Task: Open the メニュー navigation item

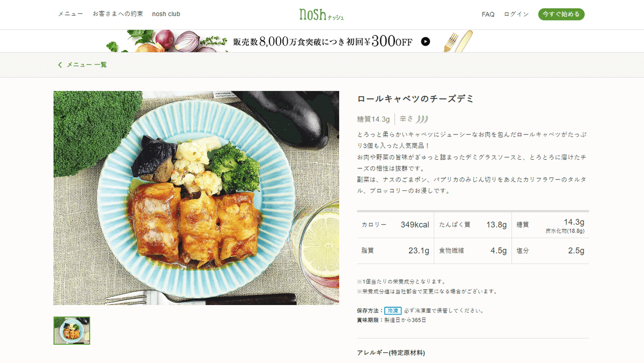Action: (70, 14)
